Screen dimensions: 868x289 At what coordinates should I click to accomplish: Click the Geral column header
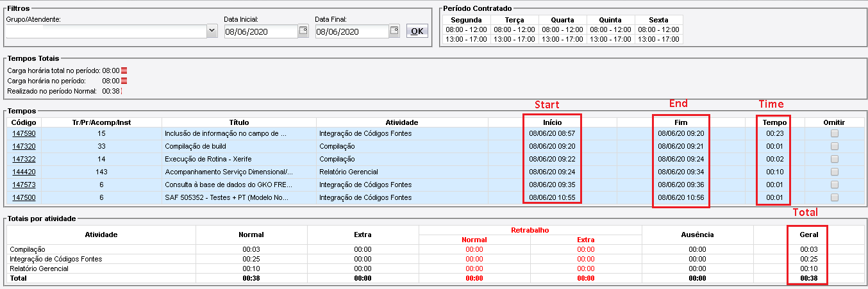(809, 235)
